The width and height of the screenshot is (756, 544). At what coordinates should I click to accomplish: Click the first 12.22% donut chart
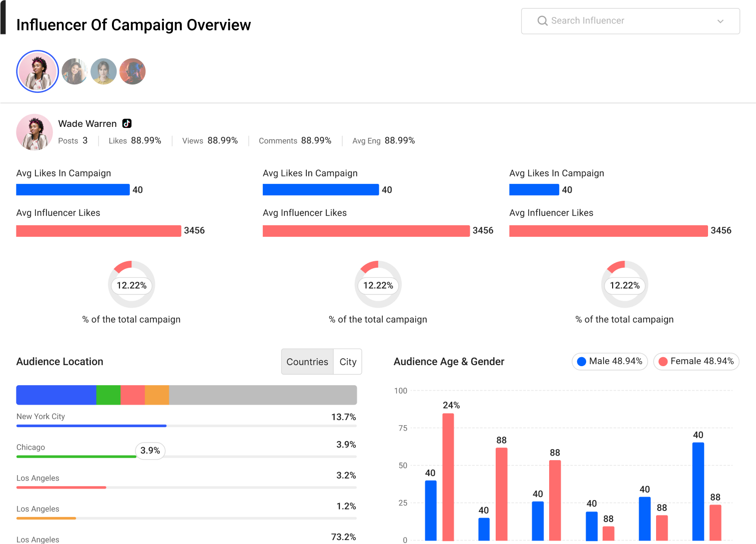[131, 285]
